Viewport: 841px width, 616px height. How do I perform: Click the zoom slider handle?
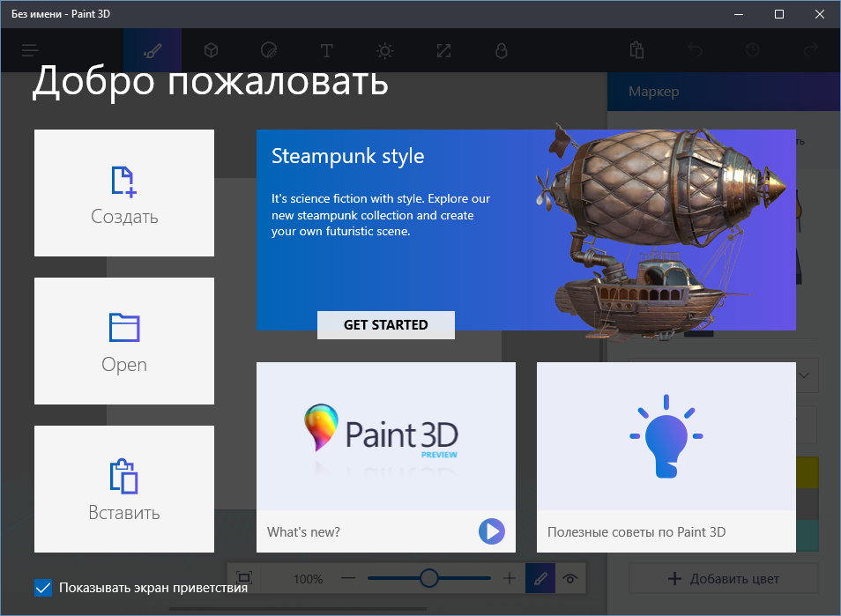429,578
